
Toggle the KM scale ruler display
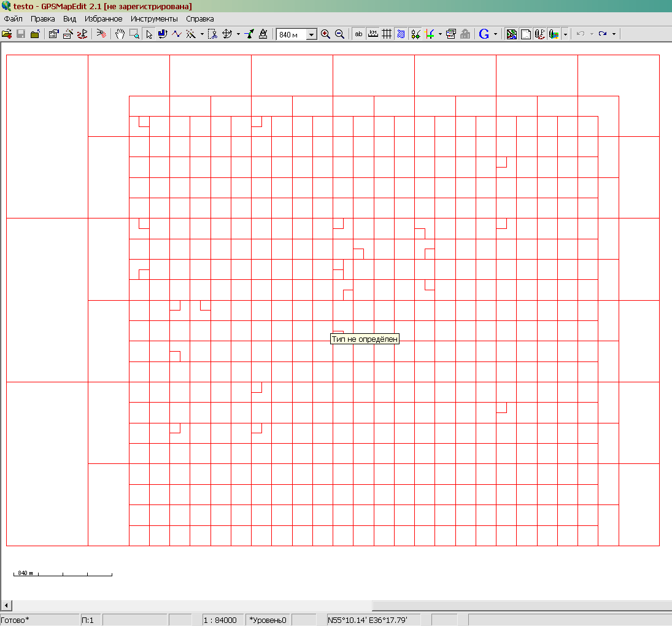(373, 34)
